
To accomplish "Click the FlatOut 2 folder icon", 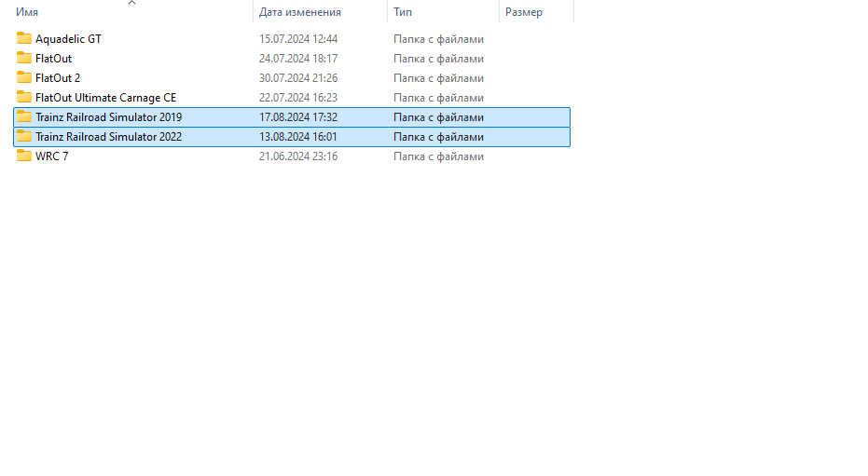I will (24, 77).
